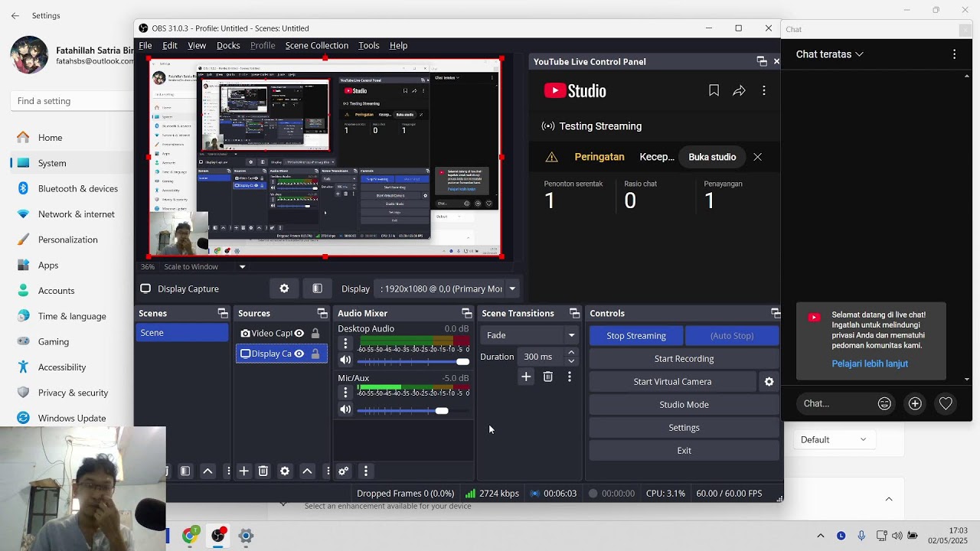Click the bookmark icon in YouTube Studio

coord(714,90)
